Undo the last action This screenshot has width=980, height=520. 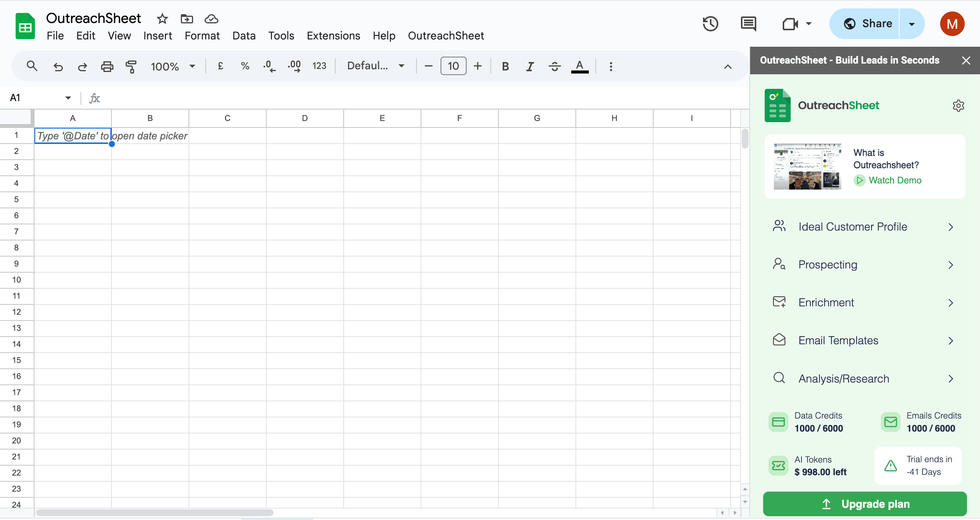(58, 67)
